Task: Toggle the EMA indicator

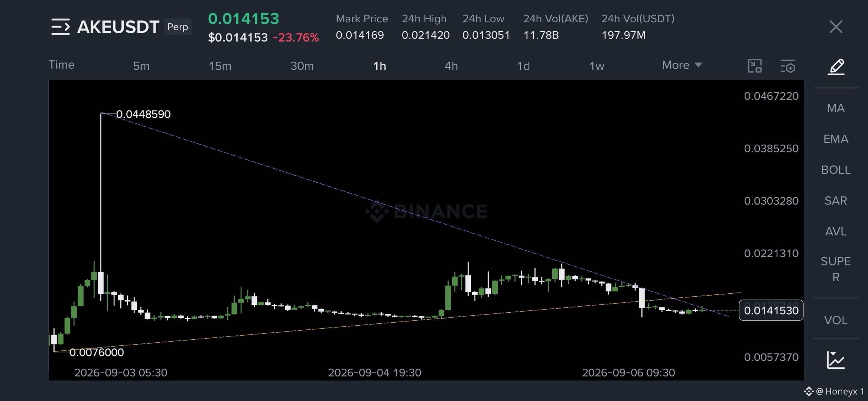Action: (x=836, y=139)
